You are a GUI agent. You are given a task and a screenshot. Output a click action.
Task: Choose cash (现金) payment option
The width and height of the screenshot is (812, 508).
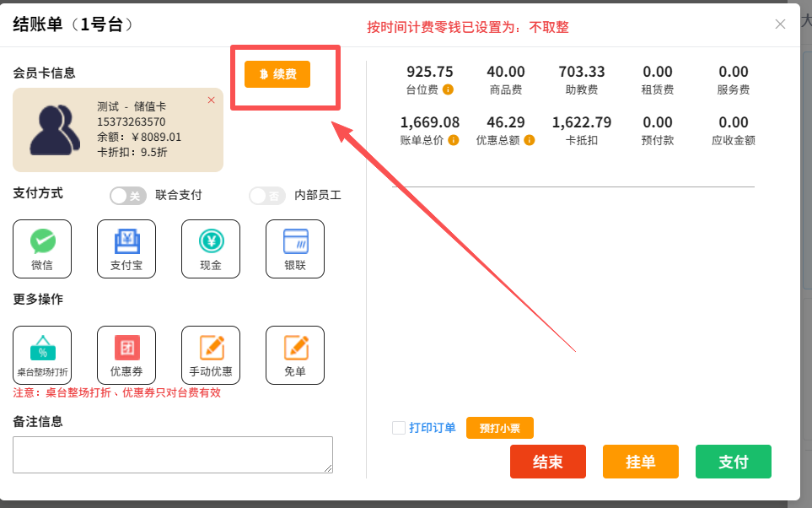click(x=210, y=248)
